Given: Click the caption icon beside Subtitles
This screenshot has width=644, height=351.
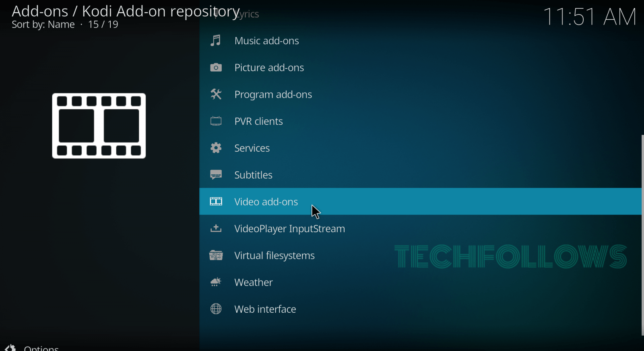Looking at the screenshot, I should [216, 175].
